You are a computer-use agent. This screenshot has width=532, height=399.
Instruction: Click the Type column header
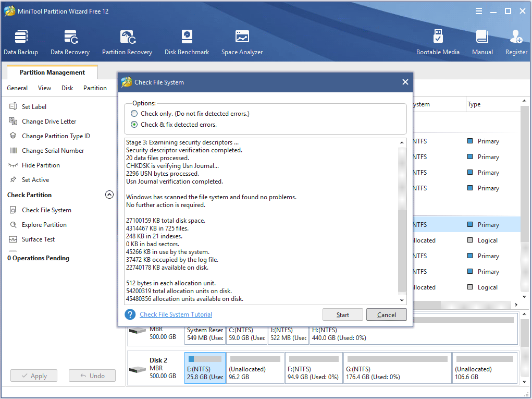coord(492,104)
